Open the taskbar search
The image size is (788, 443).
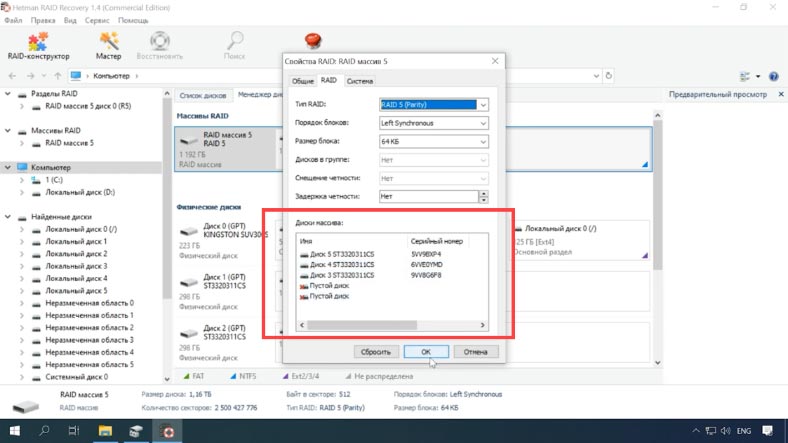(x=44, y=431)
